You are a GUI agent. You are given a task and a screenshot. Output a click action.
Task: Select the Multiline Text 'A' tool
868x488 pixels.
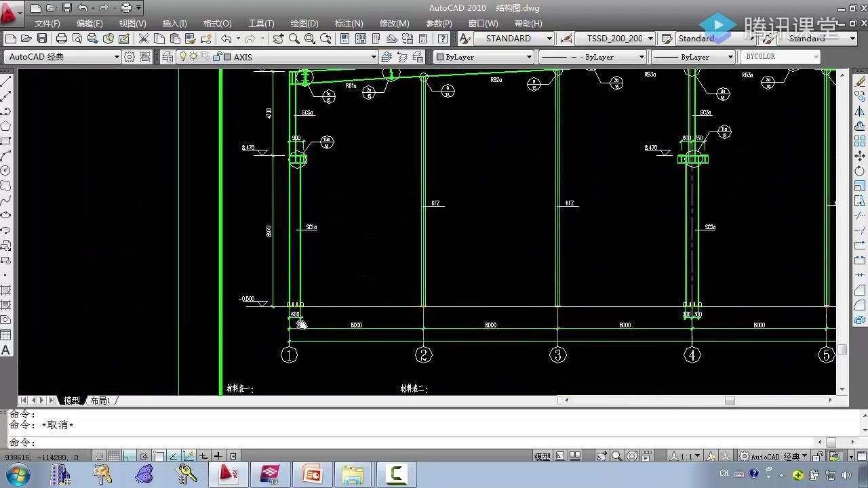point(6,350)
